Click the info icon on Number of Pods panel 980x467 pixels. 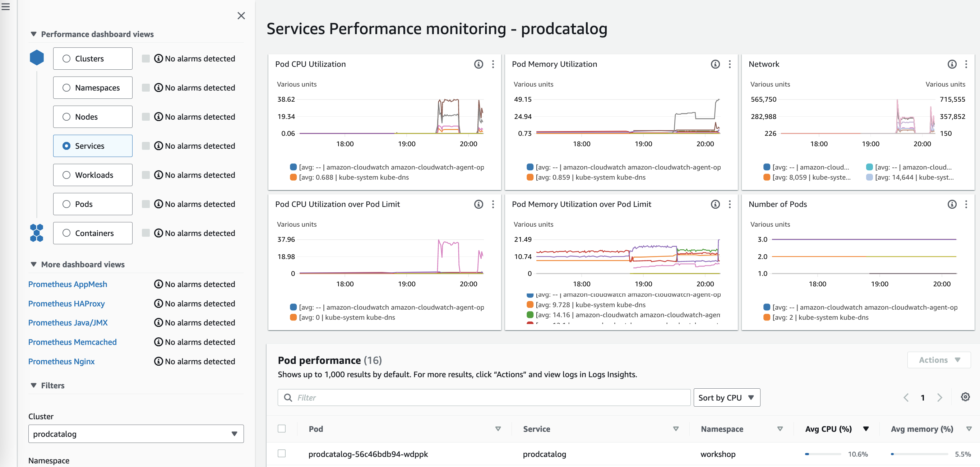pos(952,204)
